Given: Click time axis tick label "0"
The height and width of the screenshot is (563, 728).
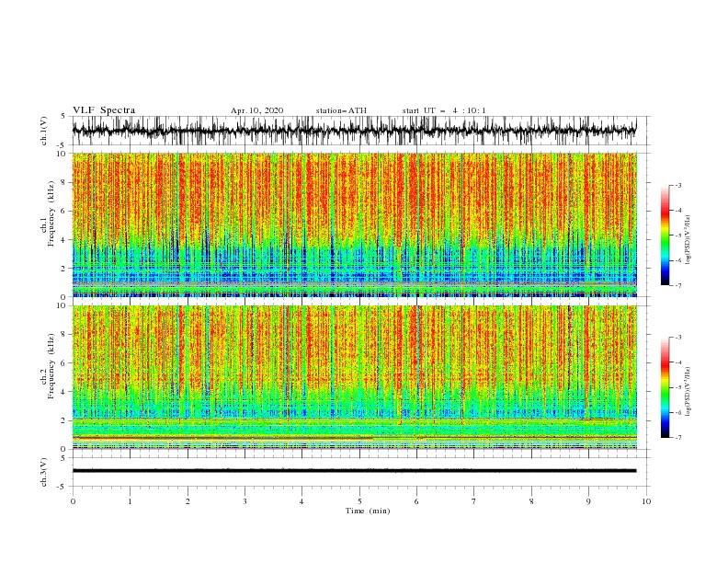Looking at the screenshot, I should click(73, 501).
